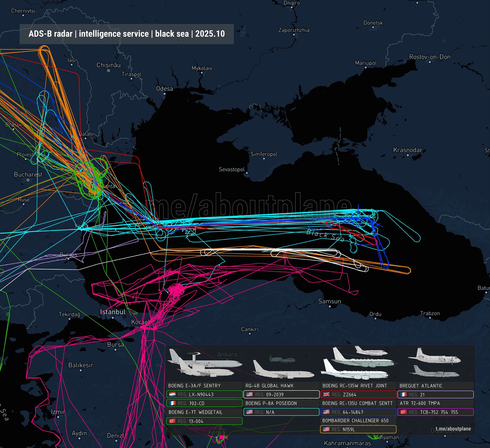490x448 pixels.
Task: Click the Bucharest city marker
Action: click(28, 180)
